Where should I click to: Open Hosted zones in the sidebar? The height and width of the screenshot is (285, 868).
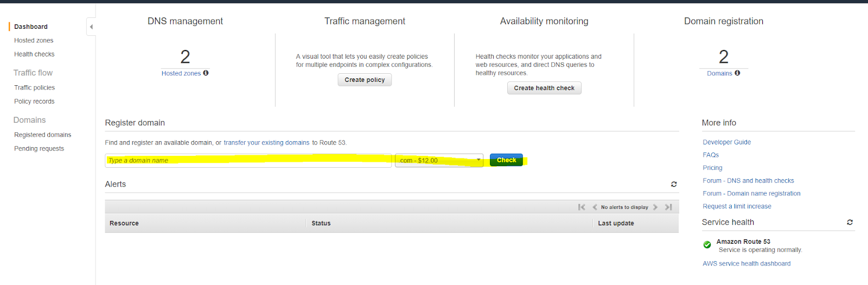click(34, 40)
